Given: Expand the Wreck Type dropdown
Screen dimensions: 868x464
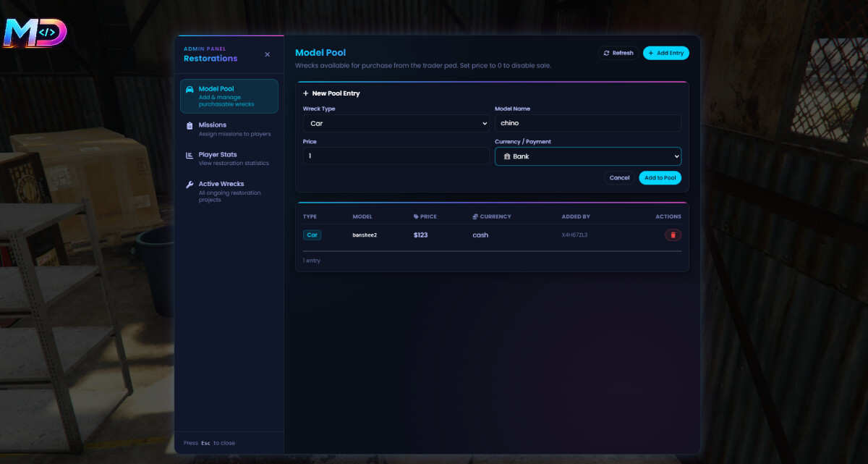Looking at the screenshot, I should click(x=396, y=124).
